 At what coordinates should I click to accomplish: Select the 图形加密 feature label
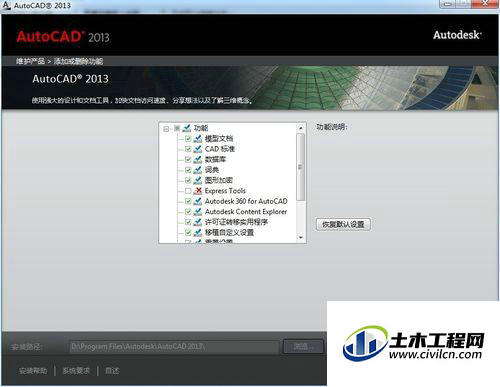(219, 180)
